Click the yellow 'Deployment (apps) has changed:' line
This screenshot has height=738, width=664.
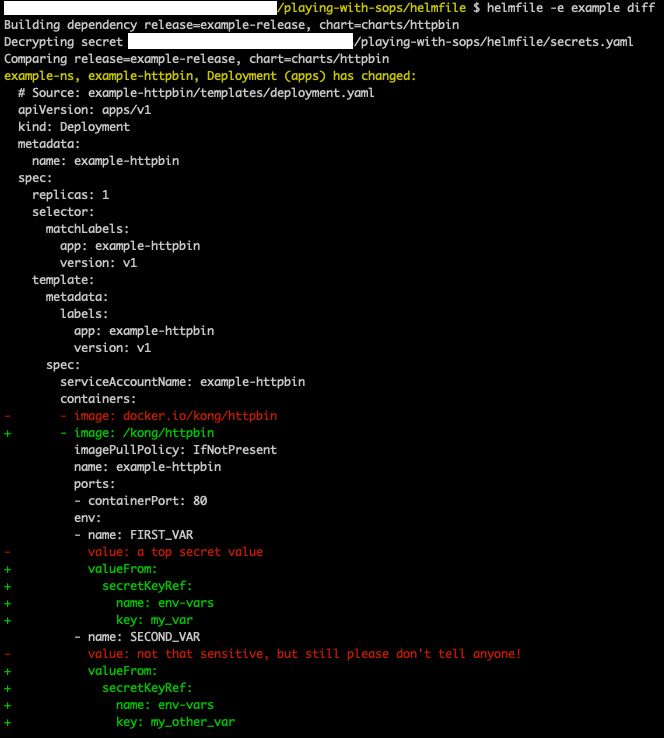pos(210,76)
